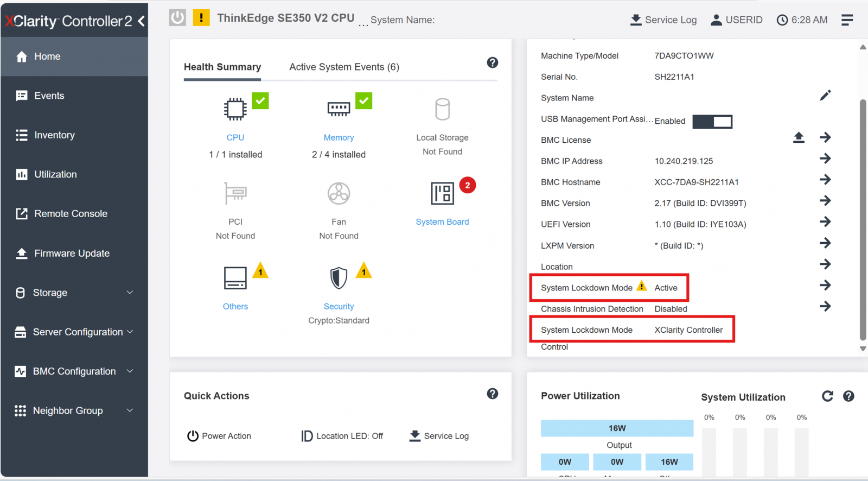The width and height of the screenshot is (868, 481).
Task: Click the CPU chip icon
Action: (235, 109)
